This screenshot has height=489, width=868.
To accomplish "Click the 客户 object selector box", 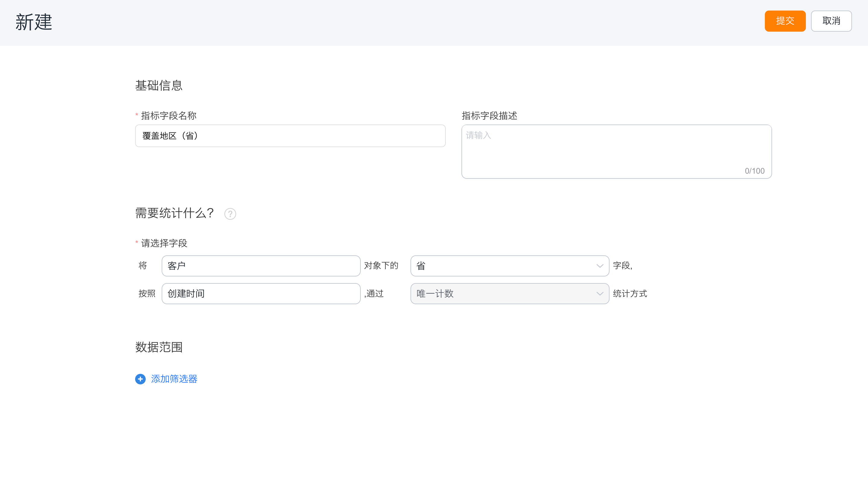I will click(261, 266).
